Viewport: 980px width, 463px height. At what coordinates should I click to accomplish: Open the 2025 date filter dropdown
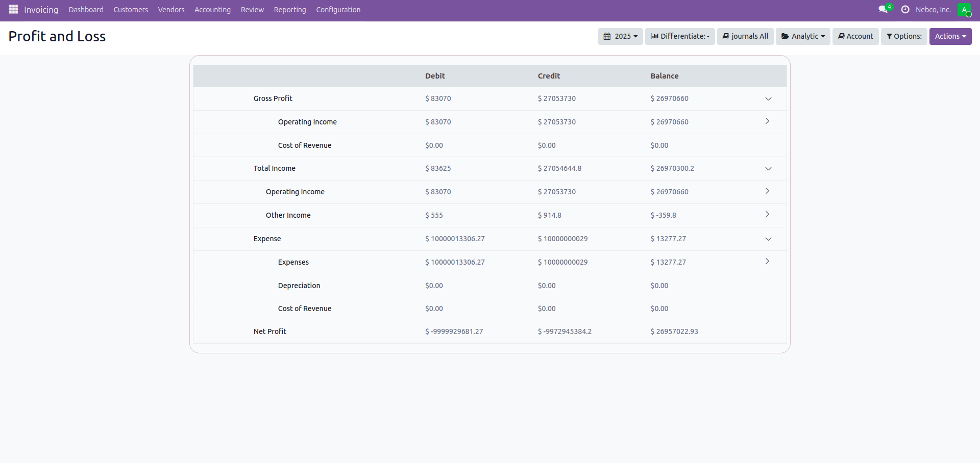[620, 36]
